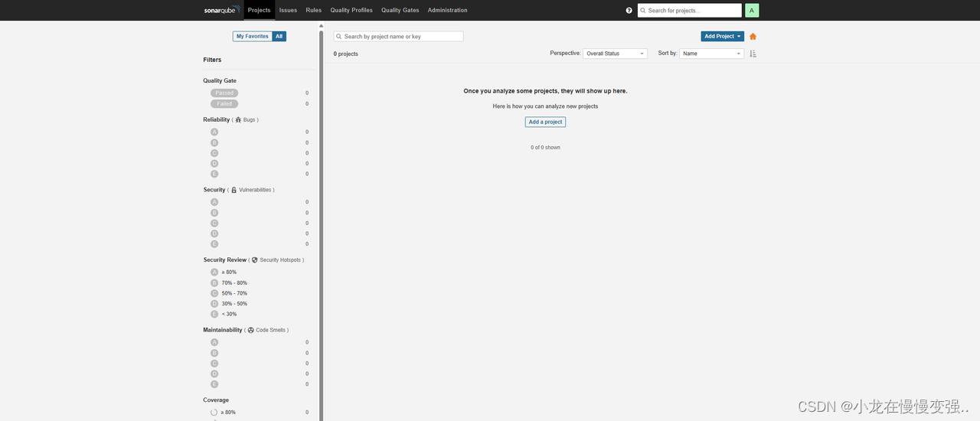The width and height of the screenshot is (980, 421).
Task: Filter Security by rating C
Action: point(214,224)
